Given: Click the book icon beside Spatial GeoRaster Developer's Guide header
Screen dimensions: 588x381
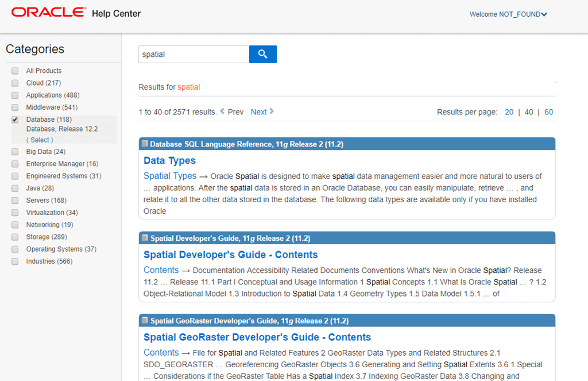Looking at the screenshot, I should pos(145,320).
